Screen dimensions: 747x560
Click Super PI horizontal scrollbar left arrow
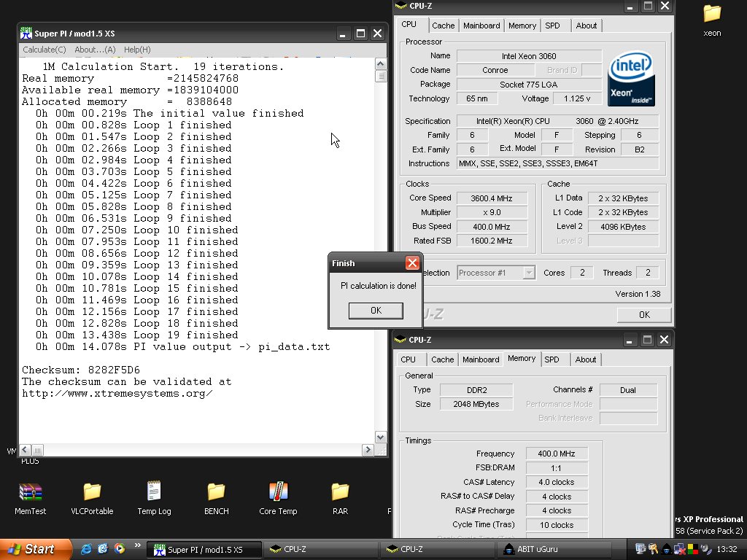click(x=26, y=449)
